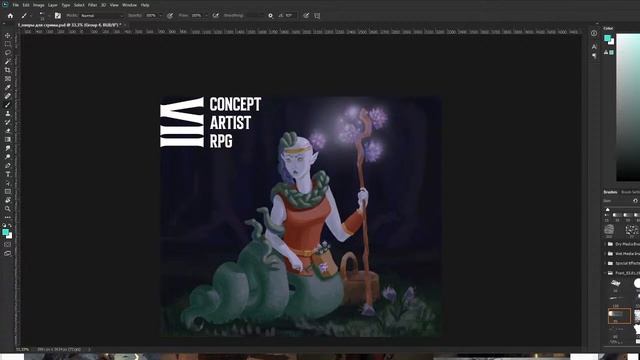Select the History Brush tool
640x360 pixels.
pos(7,122)
